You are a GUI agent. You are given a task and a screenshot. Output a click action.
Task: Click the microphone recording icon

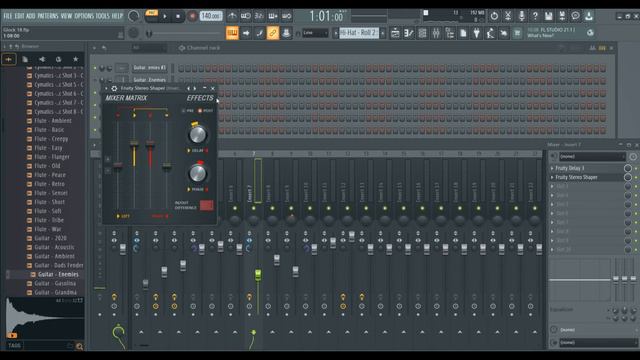pos(521,16)
